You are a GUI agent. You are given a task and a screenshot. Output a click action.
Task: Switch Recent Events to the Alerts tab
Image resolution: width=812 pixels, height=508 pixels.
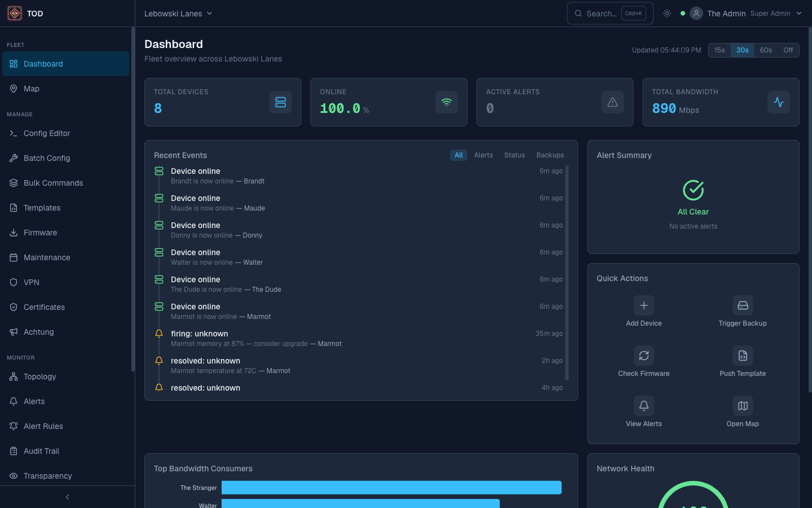(x=483, y=155)
